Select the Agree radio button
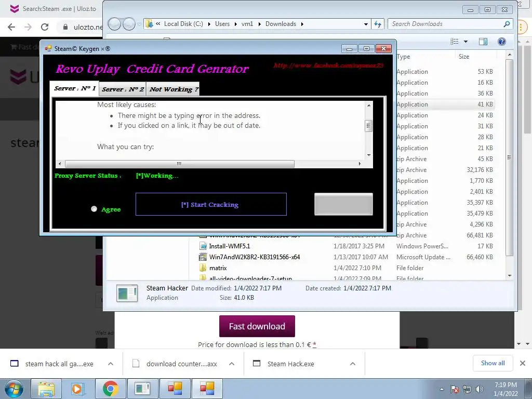 click(94, 209)
